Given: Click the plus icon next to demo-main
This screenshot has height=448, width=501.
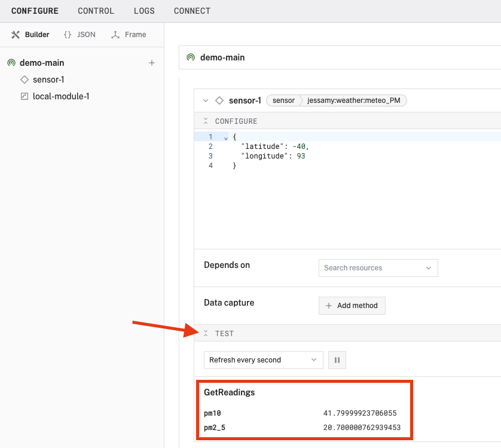Looking at the screenshot, I should coord(152,63).
